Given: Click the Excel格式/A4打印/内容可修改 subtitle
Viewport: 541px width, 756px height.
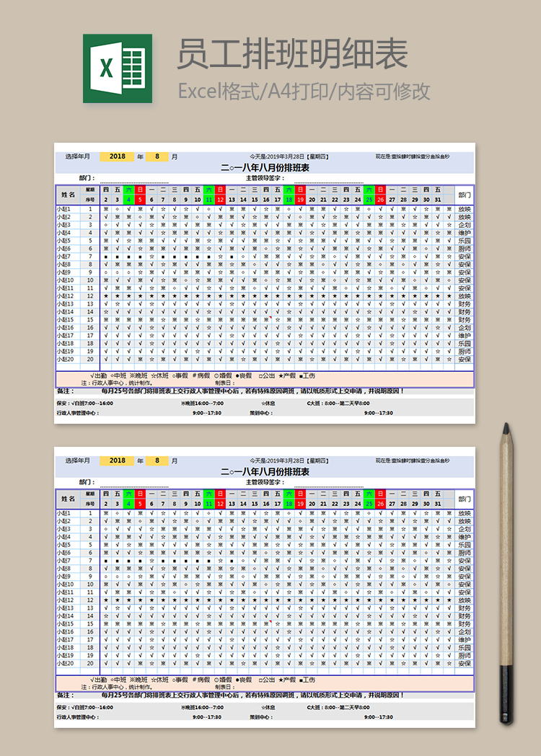Looking at the screenshot, I should 304,92.
